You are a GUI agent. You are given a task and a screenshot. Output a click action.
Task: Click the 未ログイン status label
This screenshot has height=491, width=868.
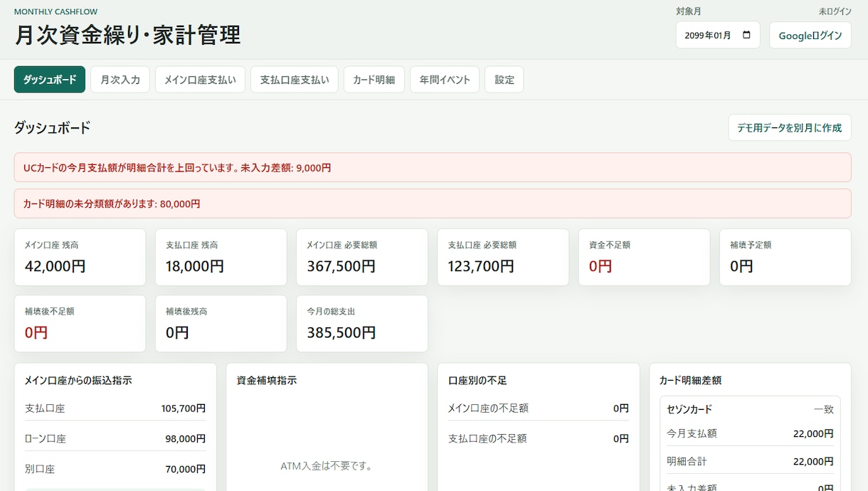(835, 11)
